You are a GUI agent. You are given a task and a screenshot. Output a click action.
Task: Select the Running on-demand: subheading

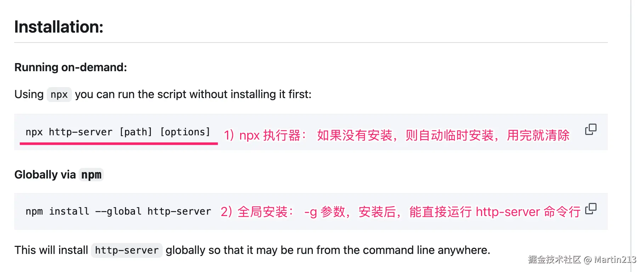70,67
